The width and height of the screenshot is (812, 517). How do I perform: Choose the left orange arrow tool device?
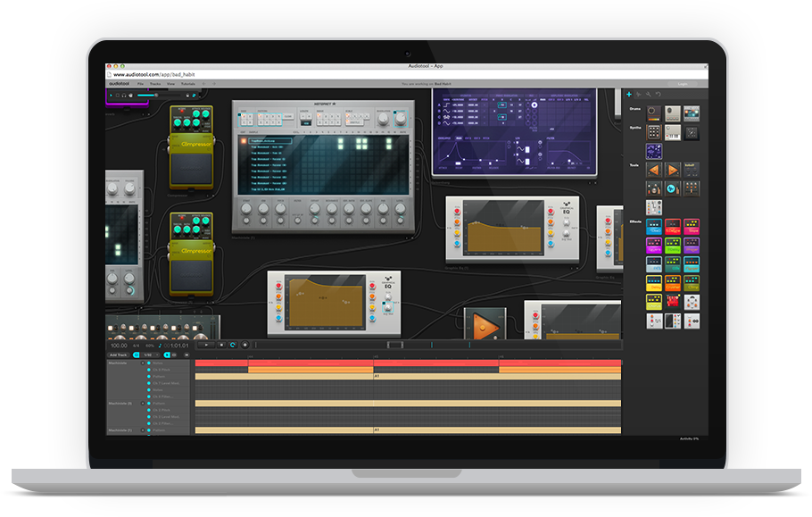pos(654,169)
